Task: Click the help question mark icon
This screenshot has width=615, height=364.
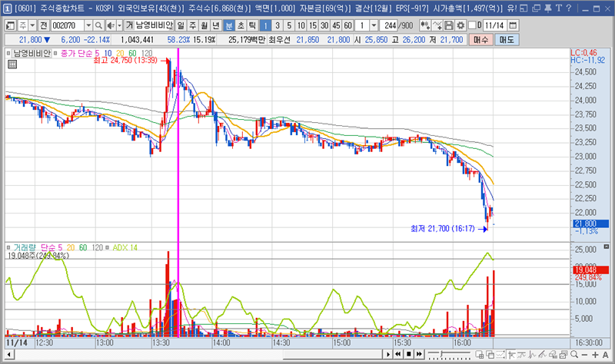Action: point(568,8)
